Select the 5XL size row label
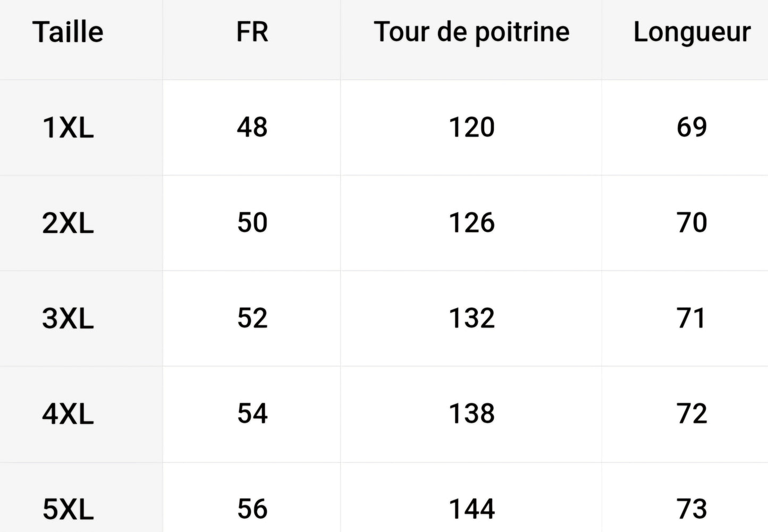 (x=68, y=510)
